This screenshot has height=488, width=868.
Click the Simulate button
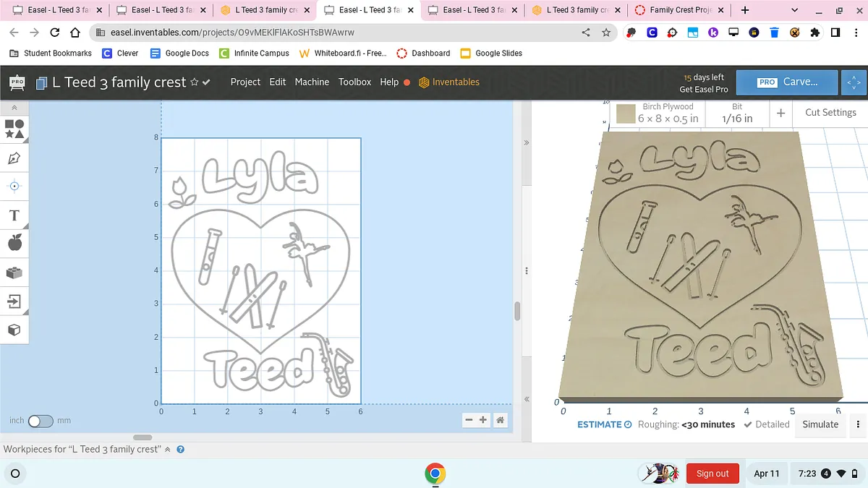click(x=820, y=424)
